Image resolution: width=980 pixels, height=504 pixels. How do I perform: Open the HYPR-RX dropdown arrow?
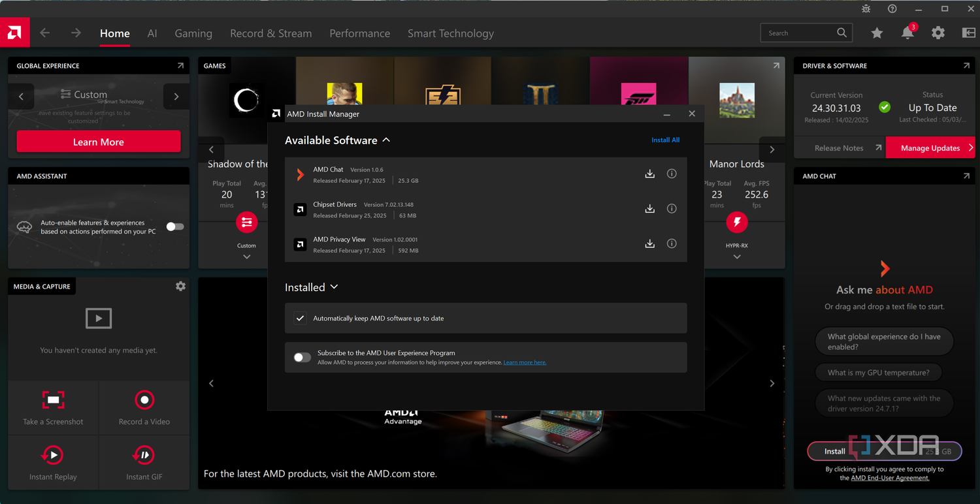(x=737, y=256)
